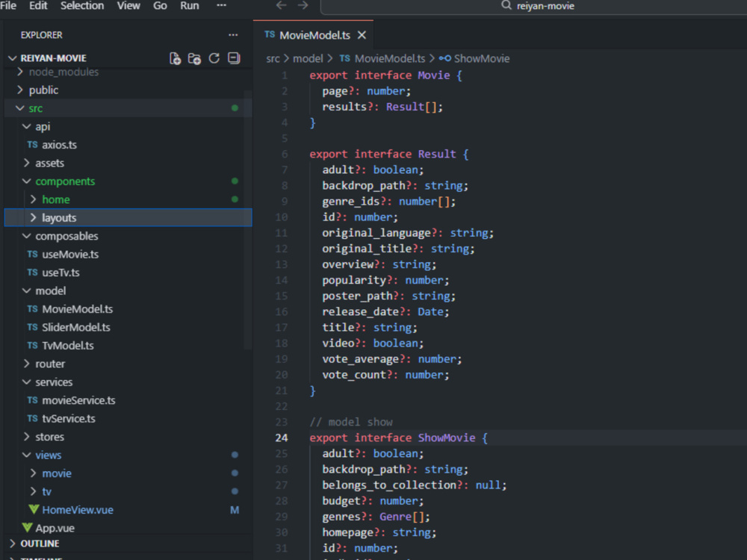Expand the stores folder
This screenshot has height=560, width=747.
(27, 437)
